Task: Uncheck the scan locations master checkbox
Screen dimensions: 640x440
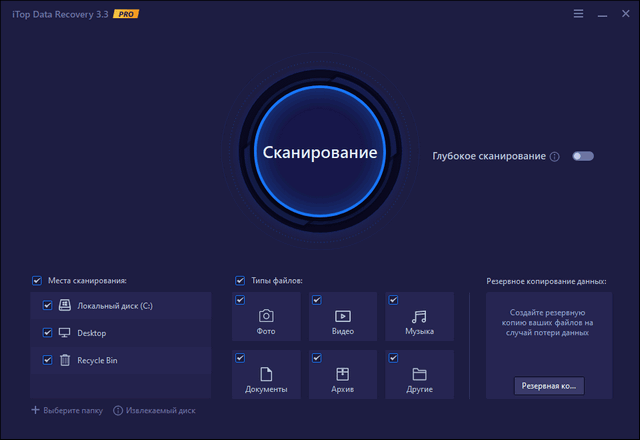Action: [37, 281]
